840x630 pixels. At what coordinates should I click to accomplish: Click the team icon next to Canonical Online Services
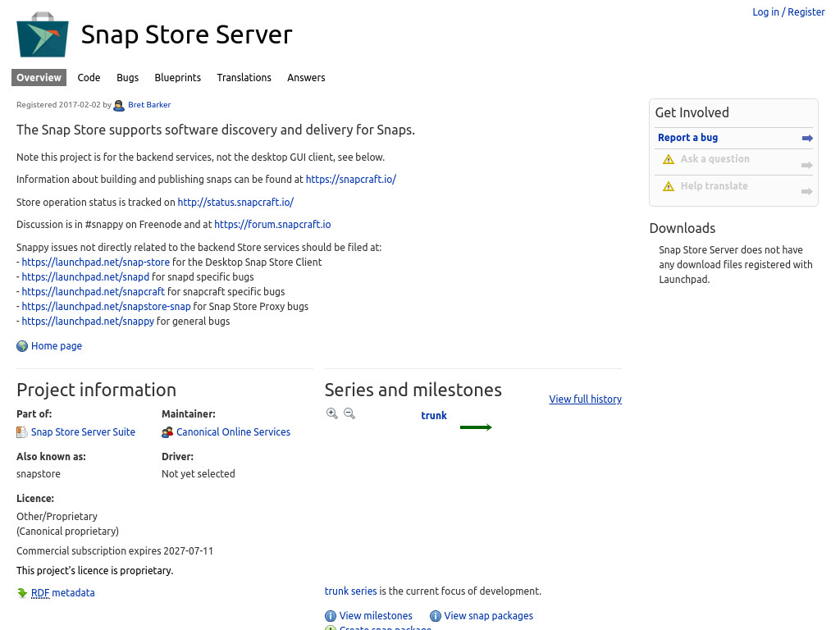point(167,432)
